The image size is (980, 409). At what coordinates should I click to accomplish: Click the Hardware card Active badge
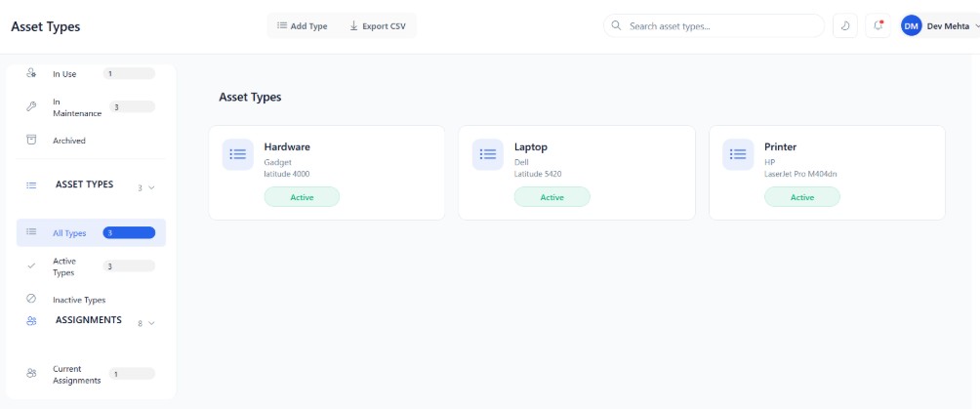point(302,197)
